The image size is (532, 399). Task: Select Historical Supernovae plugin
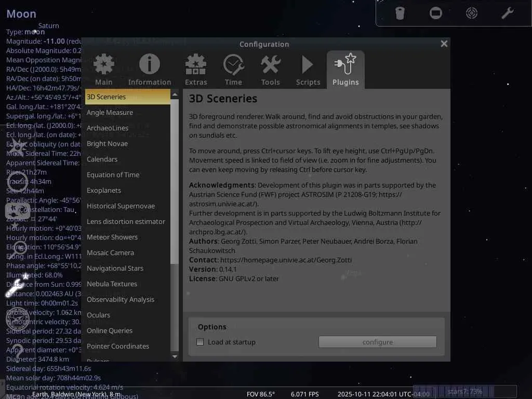coord(128,206)
